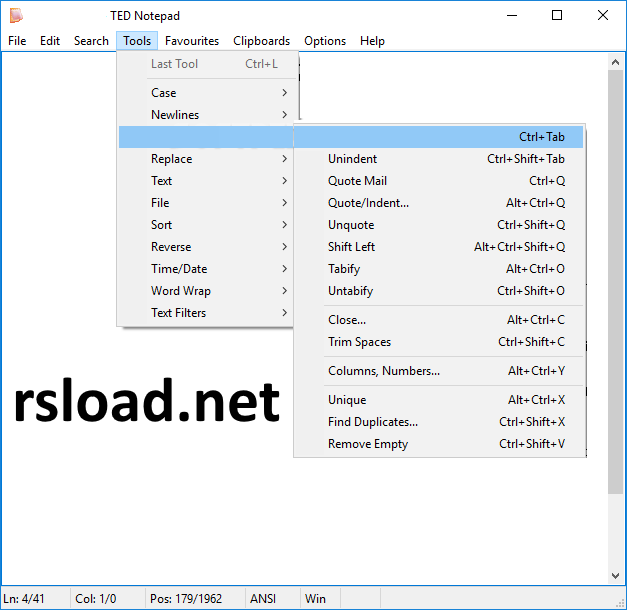Viewport: 627px width, 610px height.
Task: Open Columns, Numbers... dialog
Action: 439,371
